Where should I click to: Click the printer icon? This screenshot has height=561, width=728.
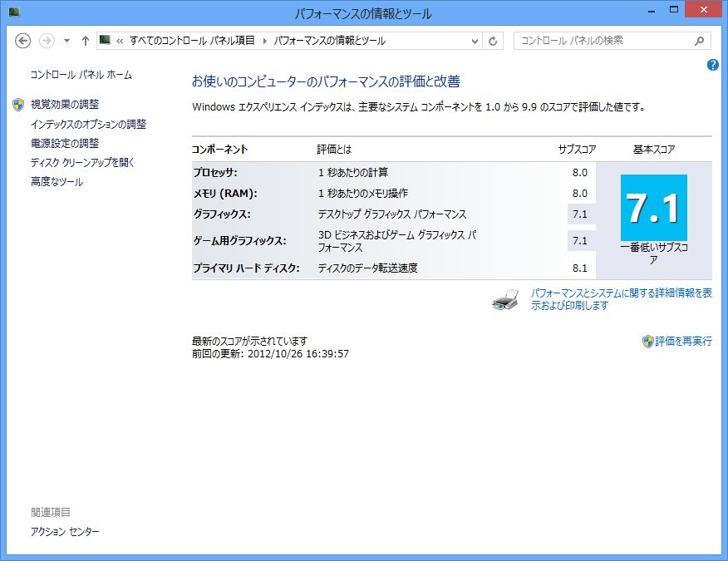click(505, 299)
